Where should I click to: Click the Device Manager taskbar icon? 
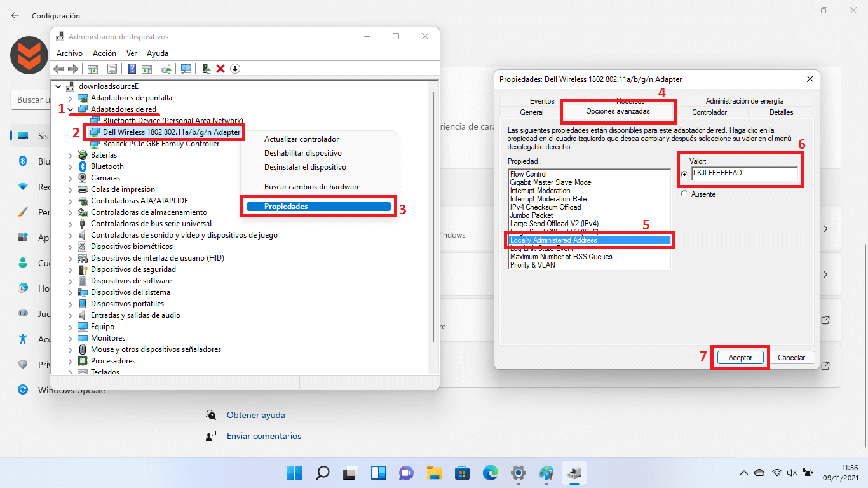pos(574,473)
